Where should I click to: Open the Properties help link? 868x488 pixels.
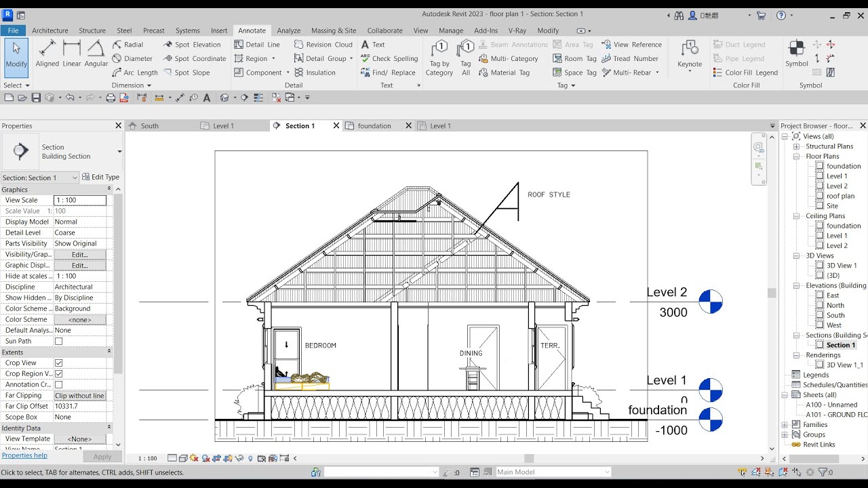click(x=24, y=455)
